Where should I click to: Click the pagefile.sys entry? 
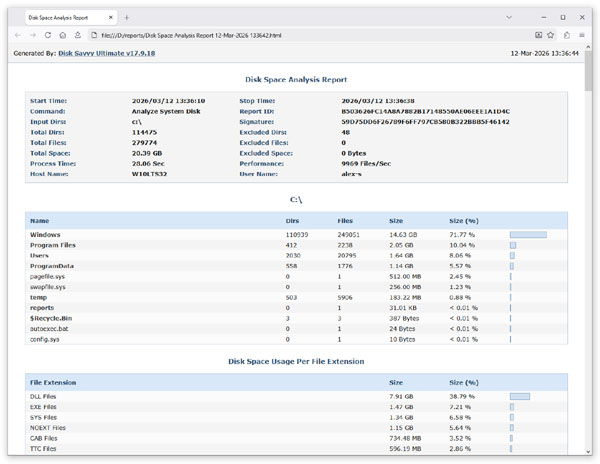click(47, 277)
